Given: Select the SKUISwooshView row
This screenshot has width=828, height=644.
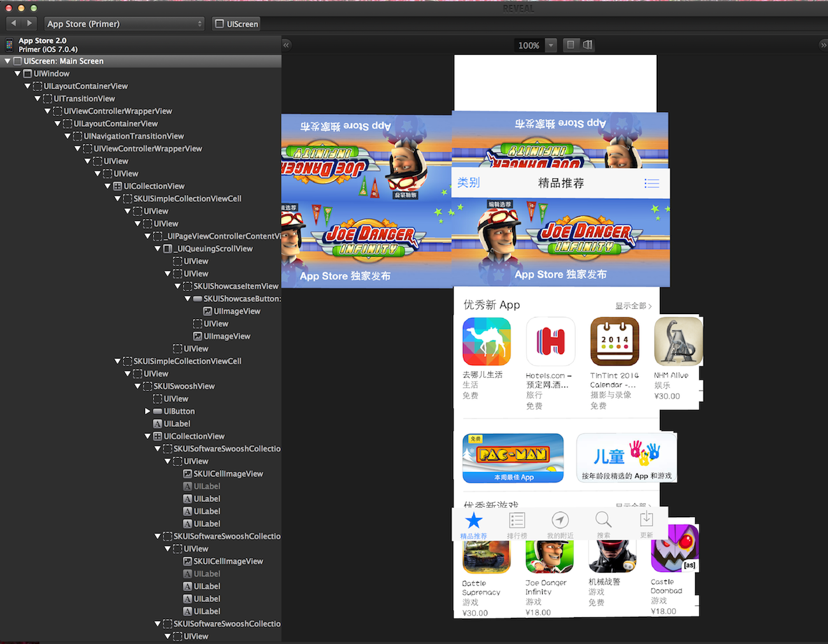Looking at the screenshot, I should pyautogui.click(x=140, y=386).
